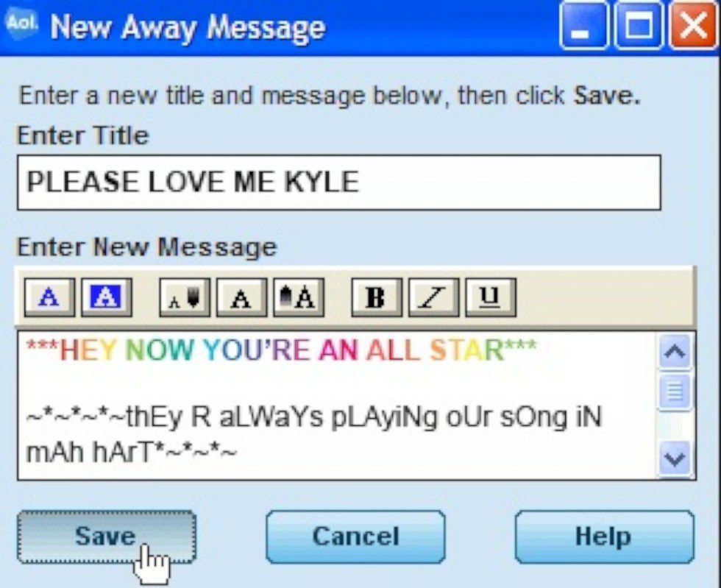Select the background color icon
This screenshot has width=721, height=588.
click(x=107, y=297)
